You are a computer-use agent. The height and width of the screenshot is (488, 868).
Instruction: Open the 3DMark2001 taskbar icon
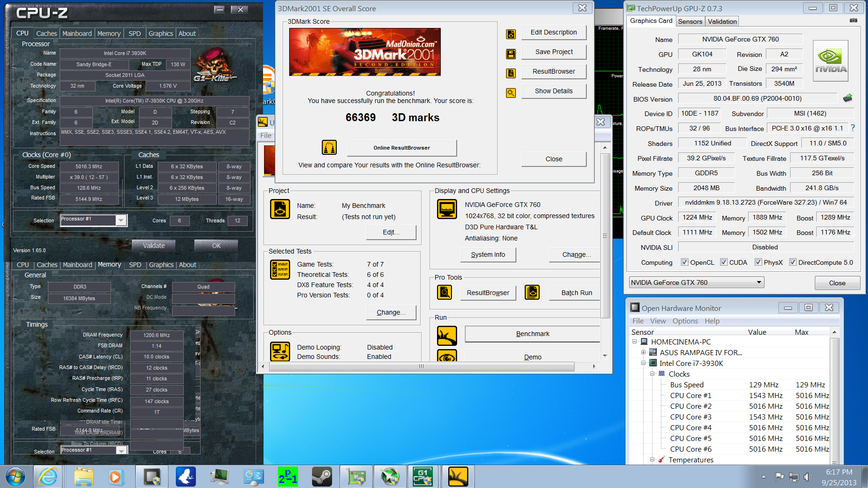click(x=458, y=477)
